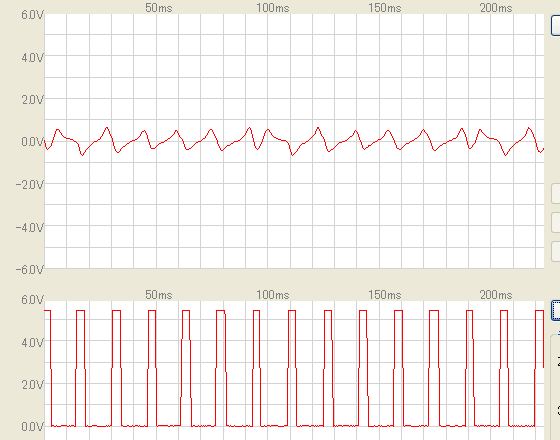The height and width of the screenshot is (440, 560).
Task: Click the 0.0V label on upper graph
Action: pos(32,142)
